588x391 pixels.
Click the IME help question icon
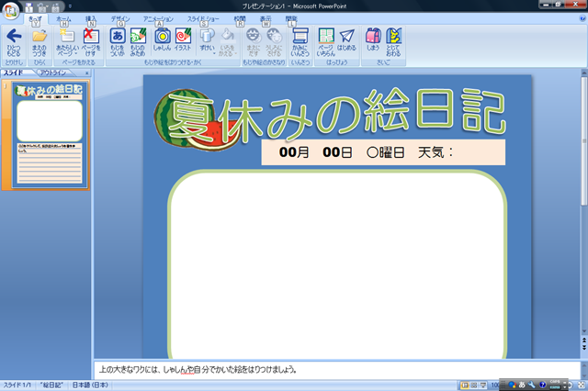pyautogui.click(x=542, y=385)
